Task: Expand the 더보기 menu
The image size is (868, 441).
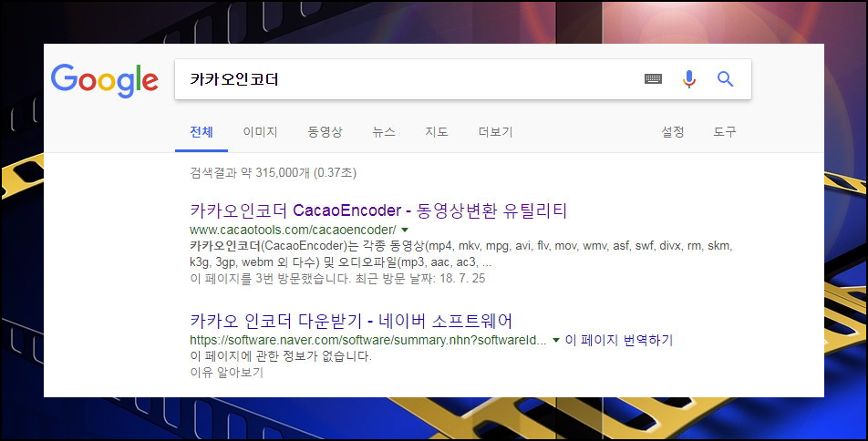Action: coord(495,132)
